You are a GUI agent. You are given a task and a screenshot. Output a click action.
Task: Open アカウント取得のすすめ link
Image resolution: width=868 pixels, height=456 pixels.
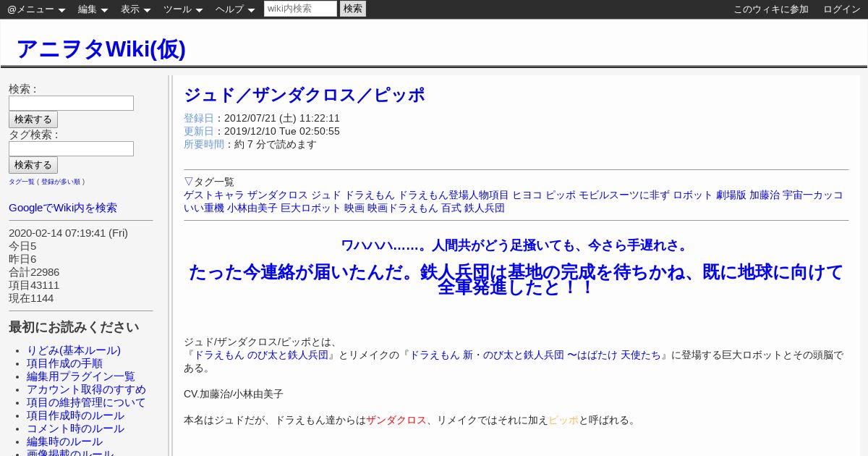click(x=86, y=389)
